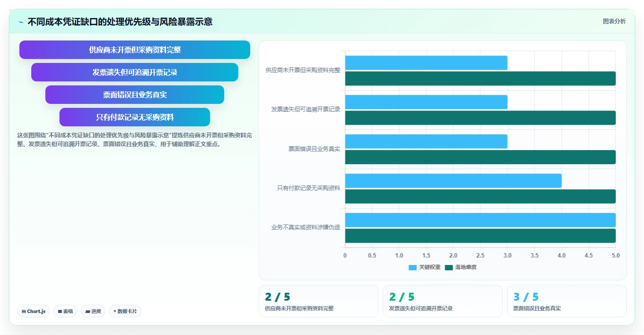The image size is (644, 335).
Task: Click the y-axis label 票面错误且业务真实
Action: click(x=314, y=149)
